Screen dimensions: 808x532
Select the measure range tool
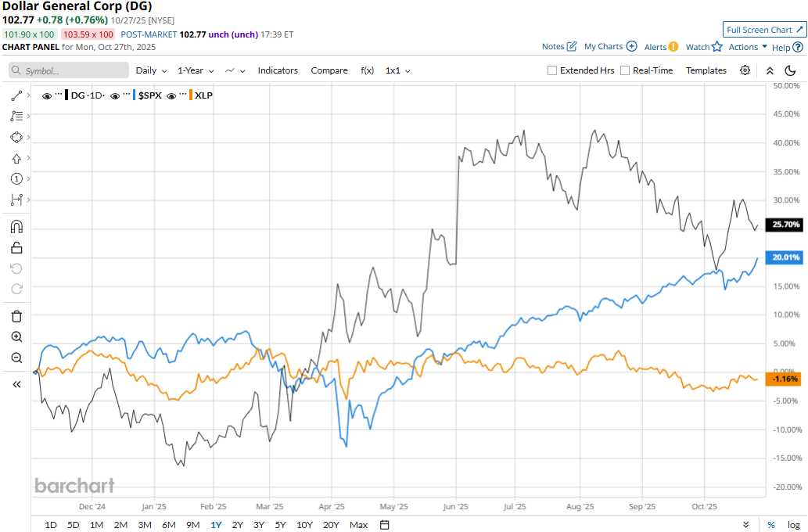coord(16,199)
